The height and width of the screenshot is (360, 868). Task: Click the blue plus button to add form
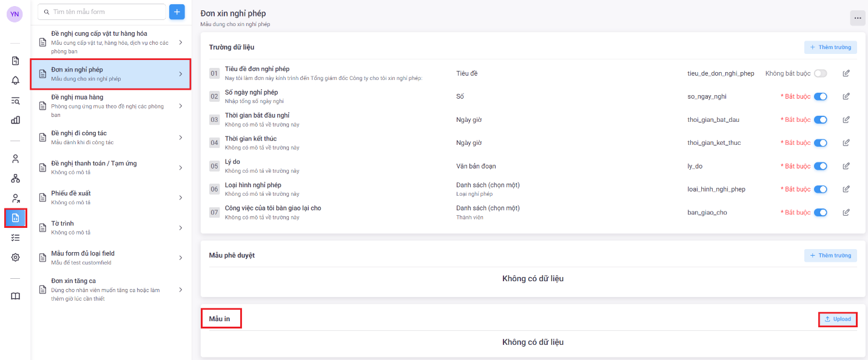177,12
